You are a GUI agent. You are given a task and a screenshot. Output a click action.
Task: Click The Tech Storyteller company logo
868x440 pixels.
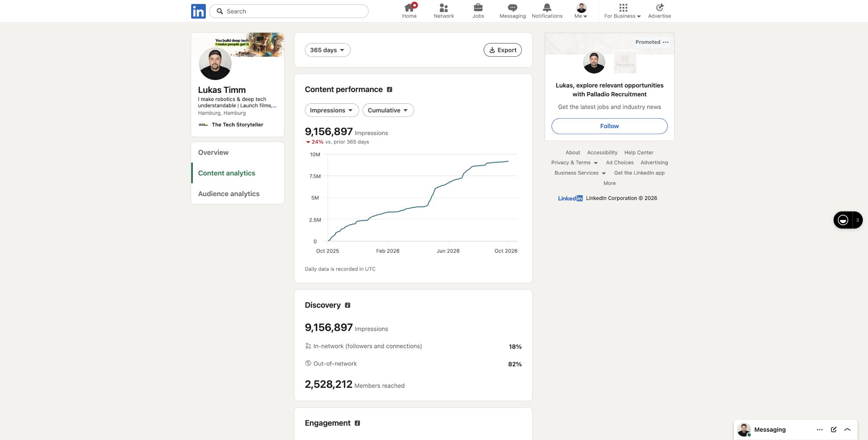tap(203, 125)
